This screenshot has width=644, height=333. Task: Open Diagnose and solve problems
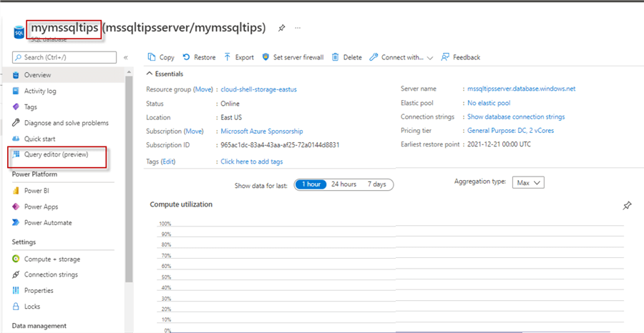67,123
